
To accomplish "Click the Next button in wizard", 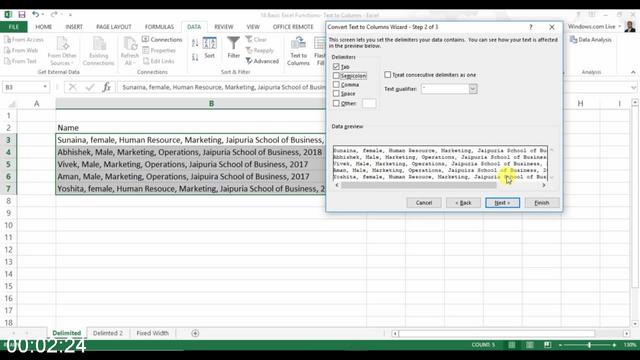I will click(x=502, y=202).
